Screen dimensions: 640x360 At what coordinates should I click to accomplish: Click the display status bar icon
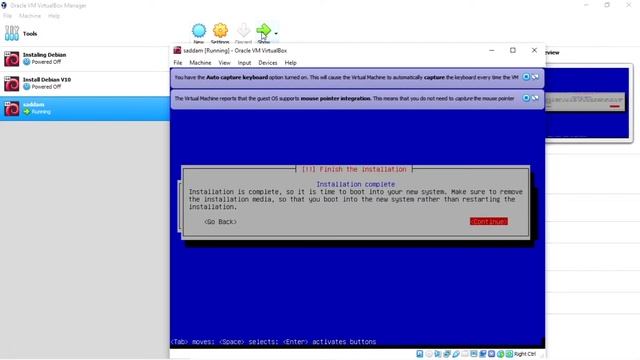(473, 354)
